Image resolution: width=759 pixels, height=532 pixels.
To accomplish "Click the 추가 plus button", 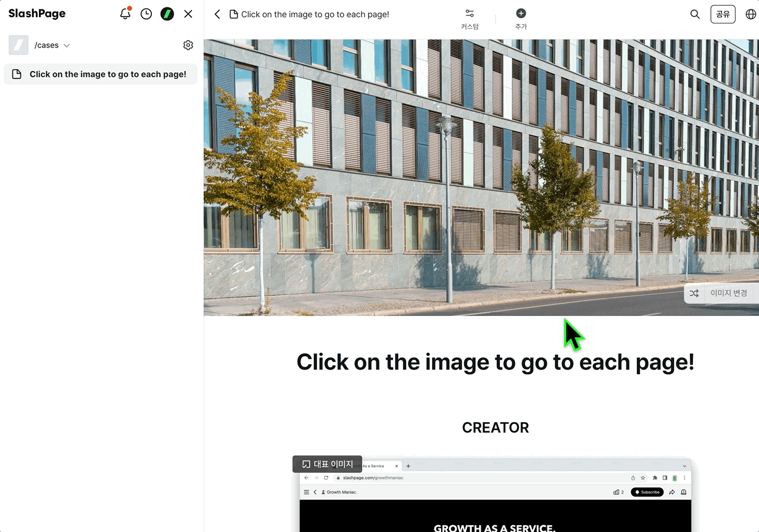I will (521, 19).
